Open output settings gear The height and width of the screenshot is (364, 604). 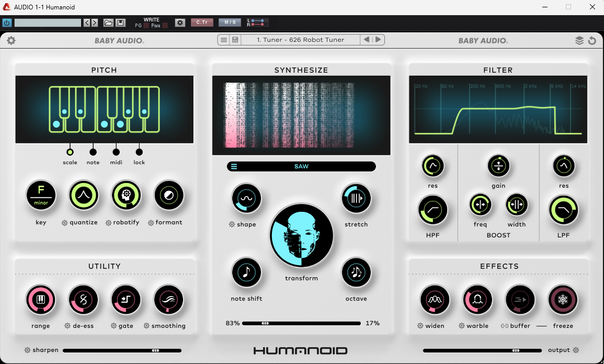[x=576, y=350]
